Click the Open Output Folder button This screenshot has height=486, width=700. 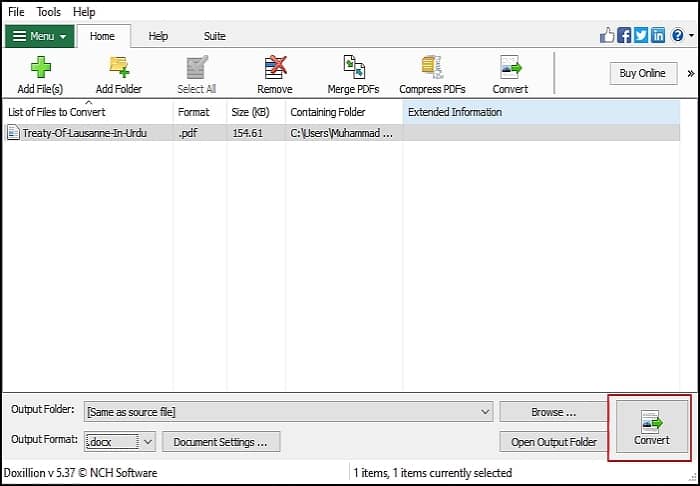tap(554, 442)
